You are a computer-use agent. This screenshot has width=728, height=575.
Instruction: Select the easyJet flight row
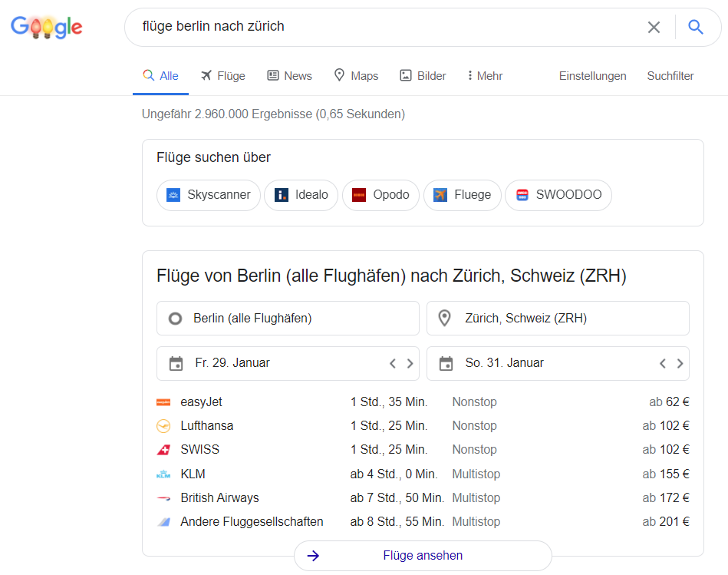point(423,402)
